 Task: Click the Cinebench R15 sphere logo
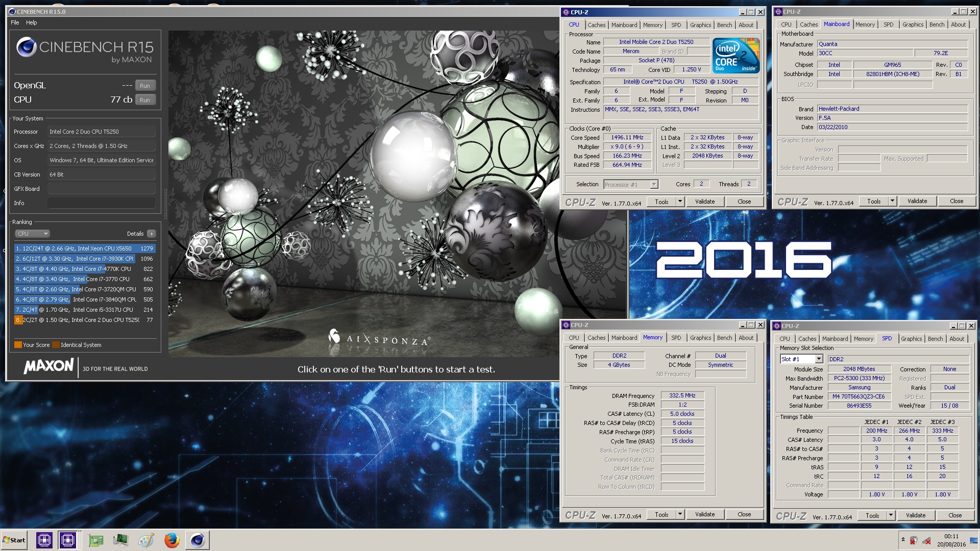pos(27,47)
